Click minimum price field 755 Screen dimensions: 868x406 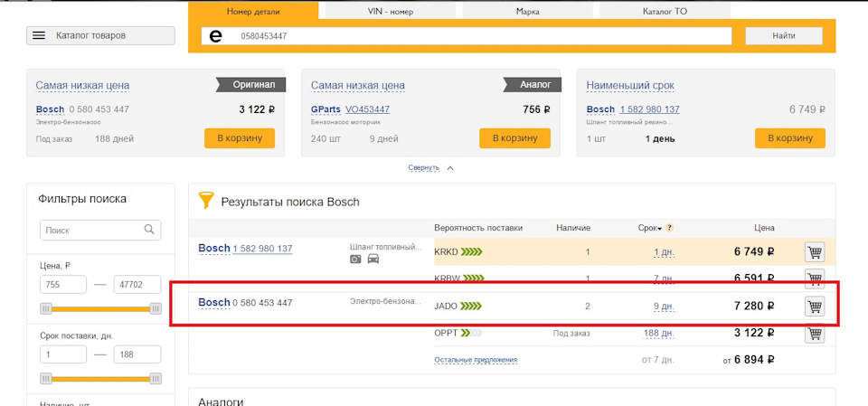(x=63, y=285)
